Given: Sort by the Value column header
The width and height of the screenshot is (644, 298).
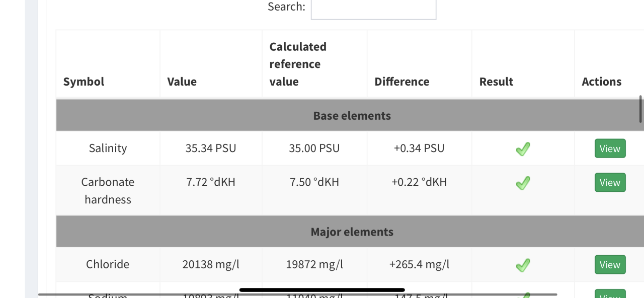Looking at the screenshot, I should pos(182,82).
